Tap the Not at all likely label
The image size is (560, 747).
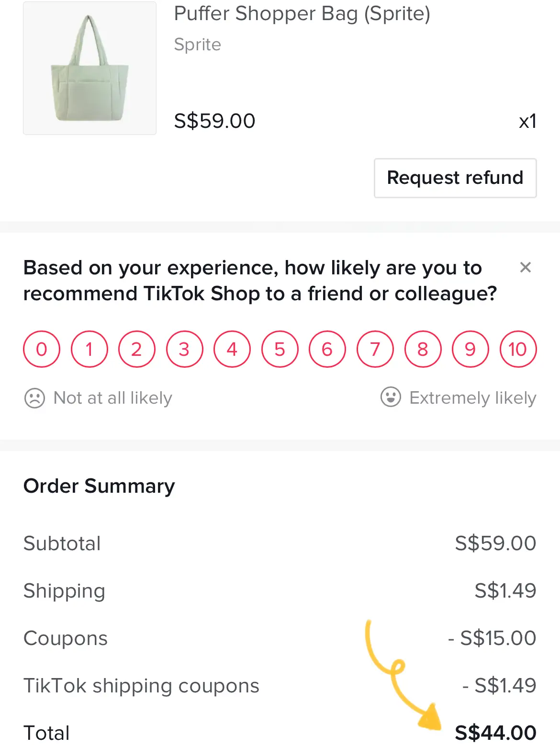click(x=113, y=398)
